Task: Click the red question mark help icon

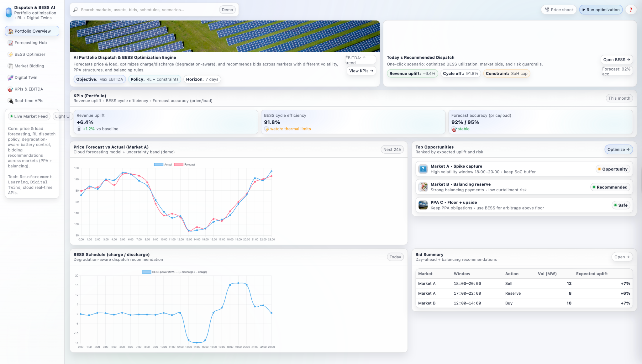Action: pos(631,10)
